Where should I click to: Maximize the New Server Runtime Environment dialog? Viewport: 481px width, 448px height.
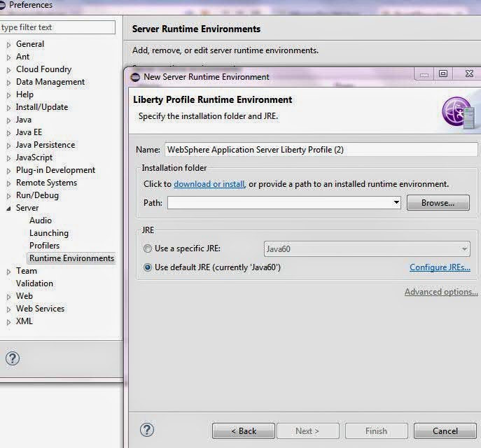click(443, 73)
